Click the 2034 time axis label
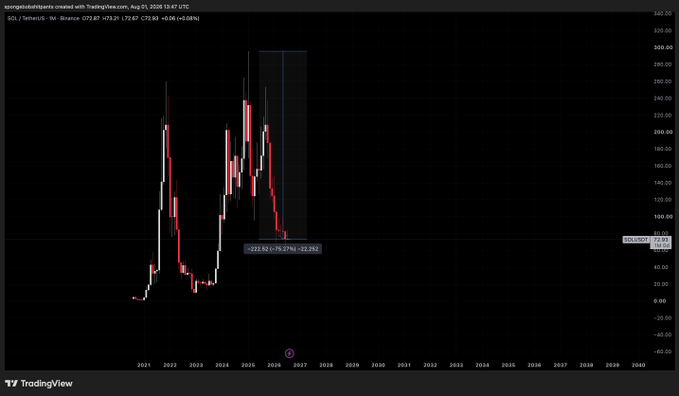This screenshot has width=679, height=396. (482, 365)
